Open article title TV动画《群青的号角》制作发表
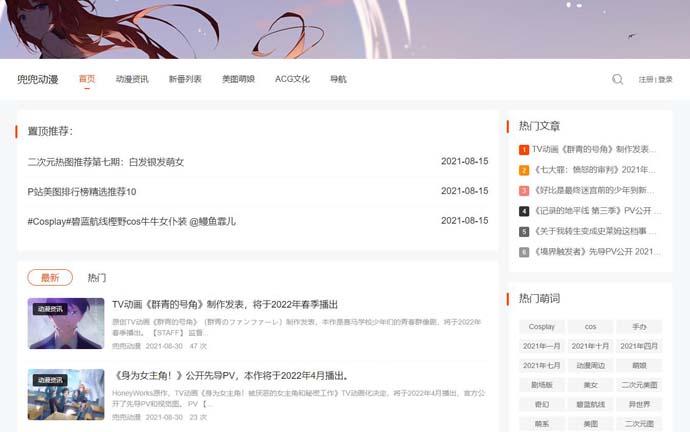690x432 pixels. pos(225,304)
